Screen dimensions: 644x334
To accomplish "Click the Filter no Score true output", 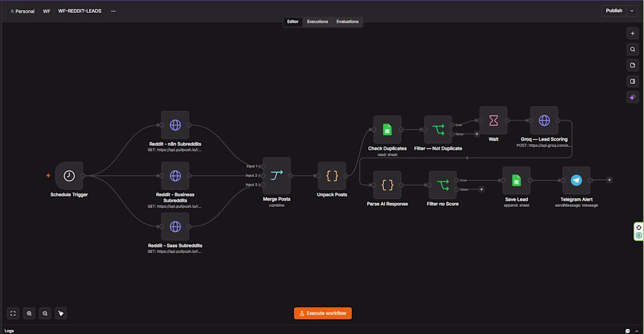I will click(456, 180).
